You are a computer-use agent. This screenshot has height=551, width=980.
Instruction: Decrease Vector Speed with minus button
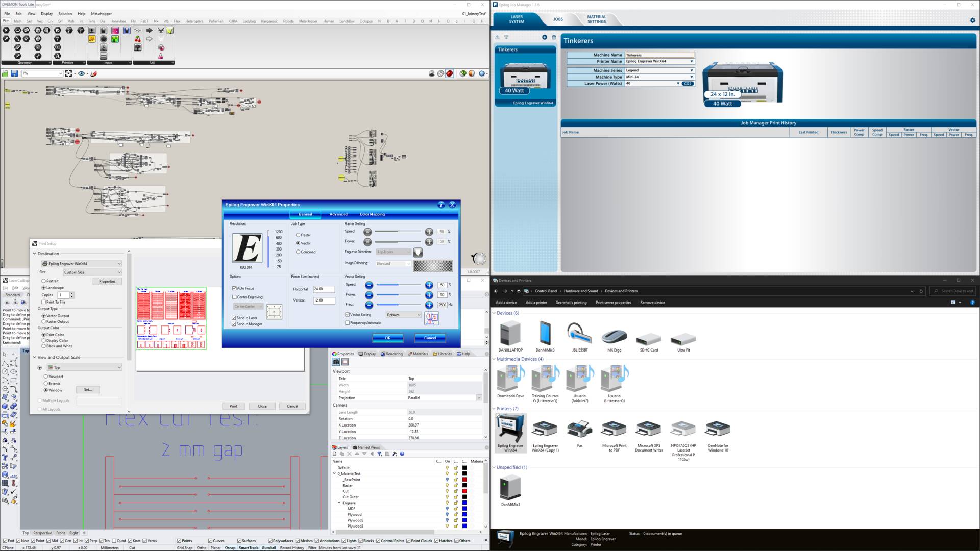tap(369, 285)
